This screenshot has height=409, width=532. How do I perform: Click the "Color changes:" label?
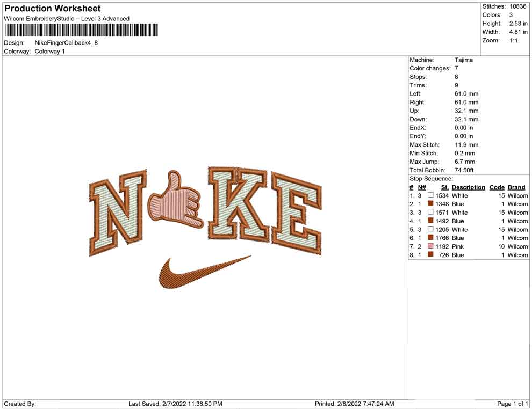pyautogui.click(x=430, y=68)
